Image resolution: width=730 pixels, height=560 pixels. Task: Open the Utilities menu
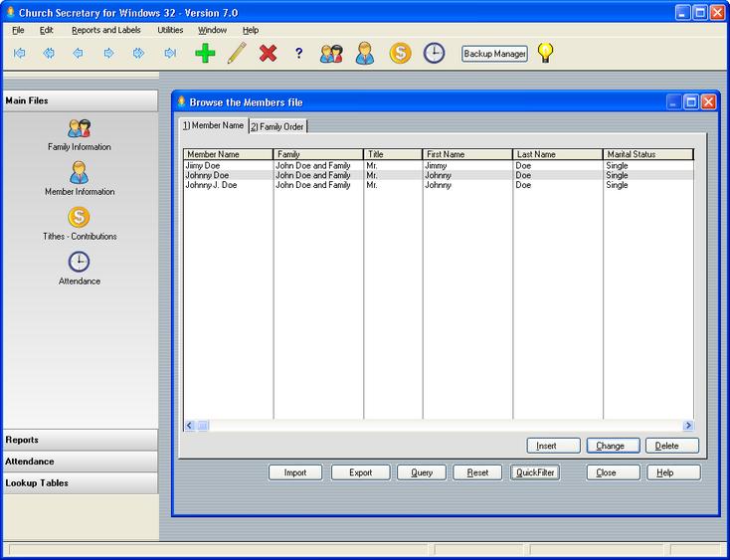(x=170, y=30)
